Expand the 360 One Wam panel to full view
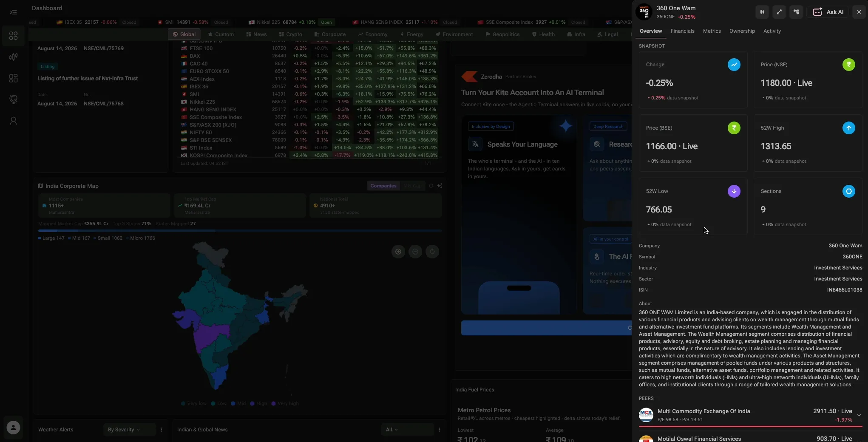This screenshot has height=442, width=868. click(779, 12)
